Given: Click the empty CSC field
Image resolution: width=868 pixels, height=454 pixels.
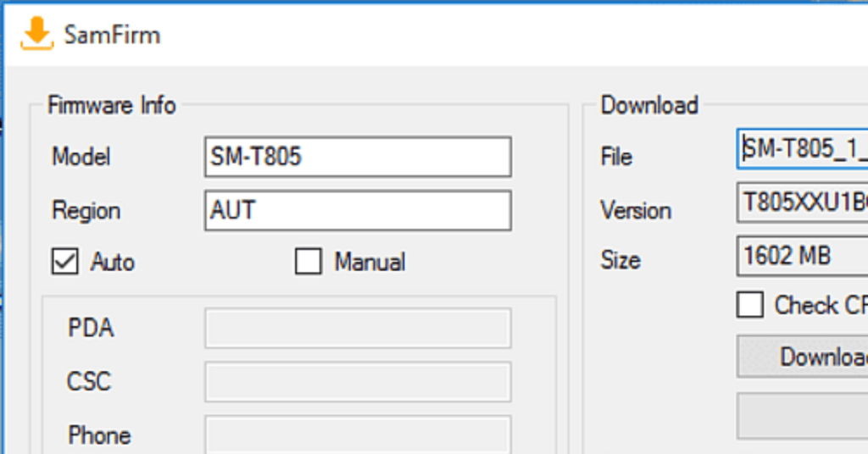Looking at the screenshot, I should pos(358,382).
